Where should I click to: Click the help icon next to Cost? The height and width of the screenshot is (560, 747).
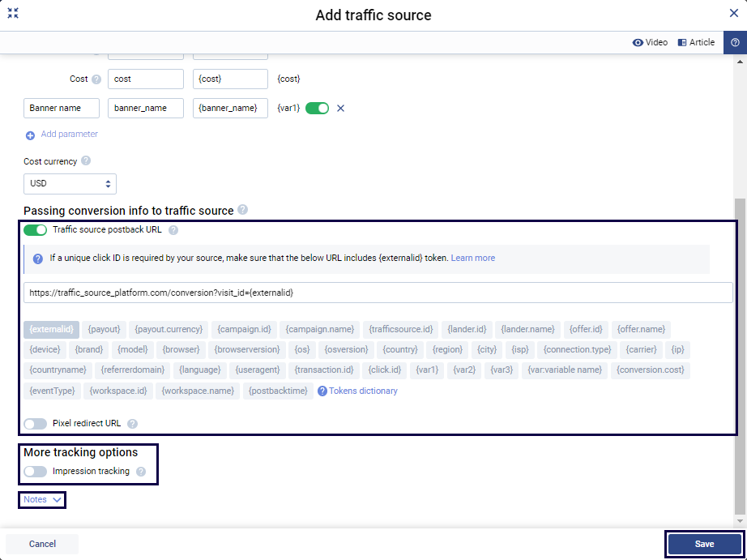pos(96,79)
